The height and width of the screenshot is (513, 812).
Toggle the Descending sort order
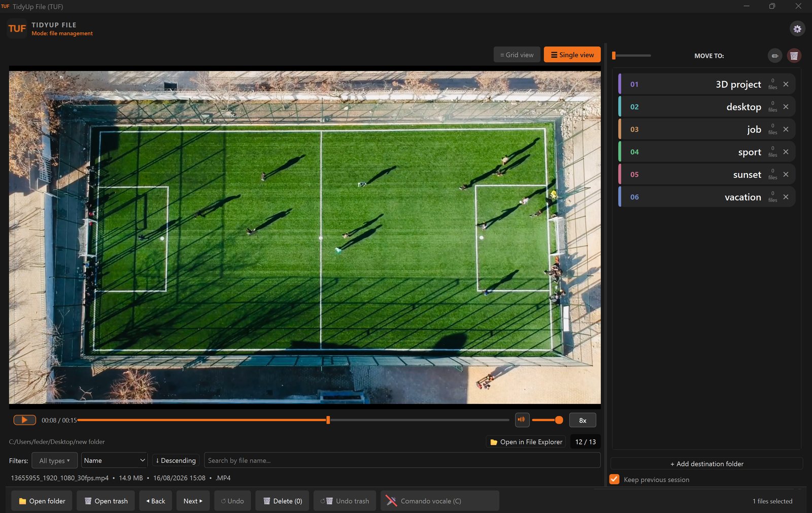(176, 460)
